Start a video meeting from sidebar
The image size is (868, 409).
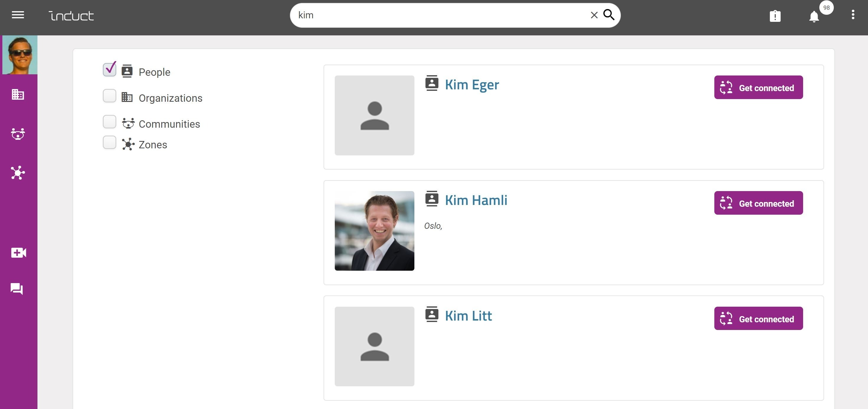point(19,253)
